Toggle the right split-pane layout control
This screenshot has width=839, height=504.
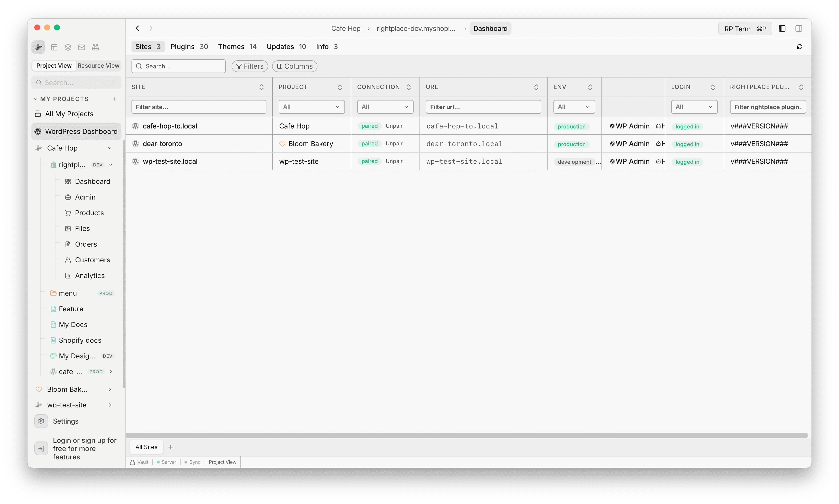click(799, 28)
